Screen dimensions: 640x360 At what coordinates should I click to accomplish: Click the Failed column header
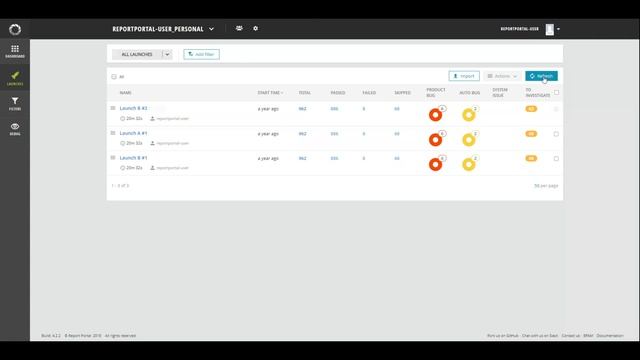coord(369,93)
